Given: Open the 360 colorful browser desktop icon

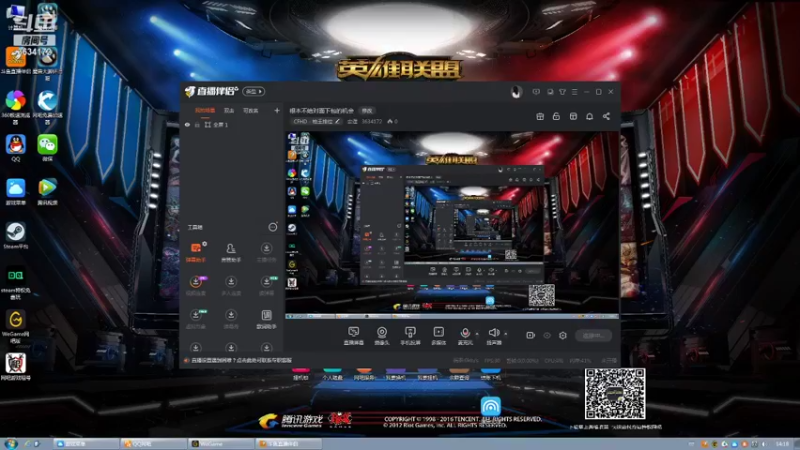Looking at the screenshot, I should click(16, 106).
